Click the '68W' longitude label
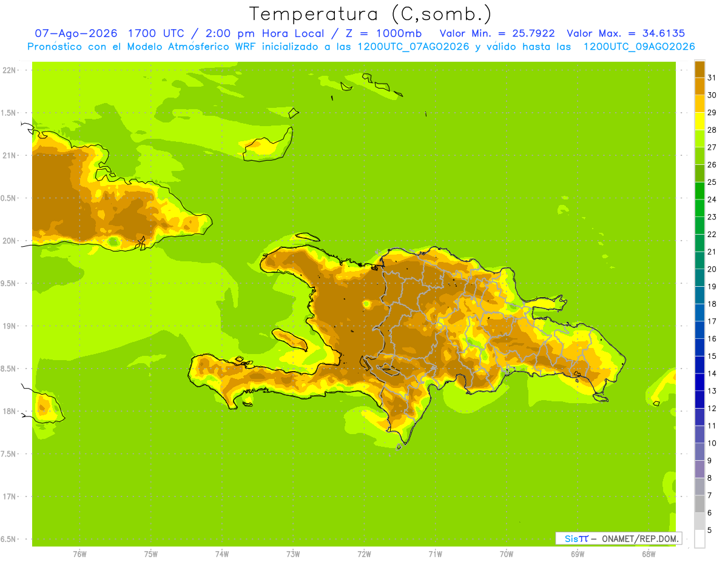The height and width of the screenshot is (562, 728). click(x=649, y=554)
